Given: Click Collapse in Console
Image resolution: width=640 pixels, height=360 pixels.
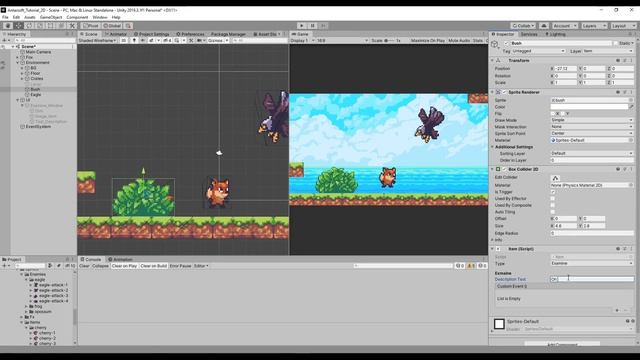Looking at the screenshot, I should coord(100,266).
